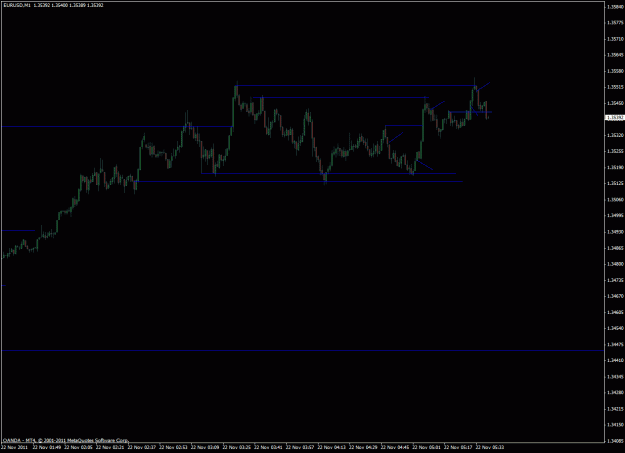Click the 1.35255 price axis label

(615, 152)
